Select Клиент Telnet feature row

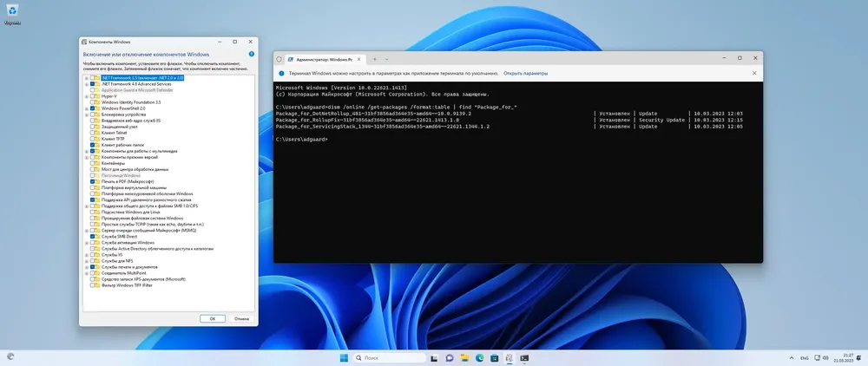click(x=114, y=133)
